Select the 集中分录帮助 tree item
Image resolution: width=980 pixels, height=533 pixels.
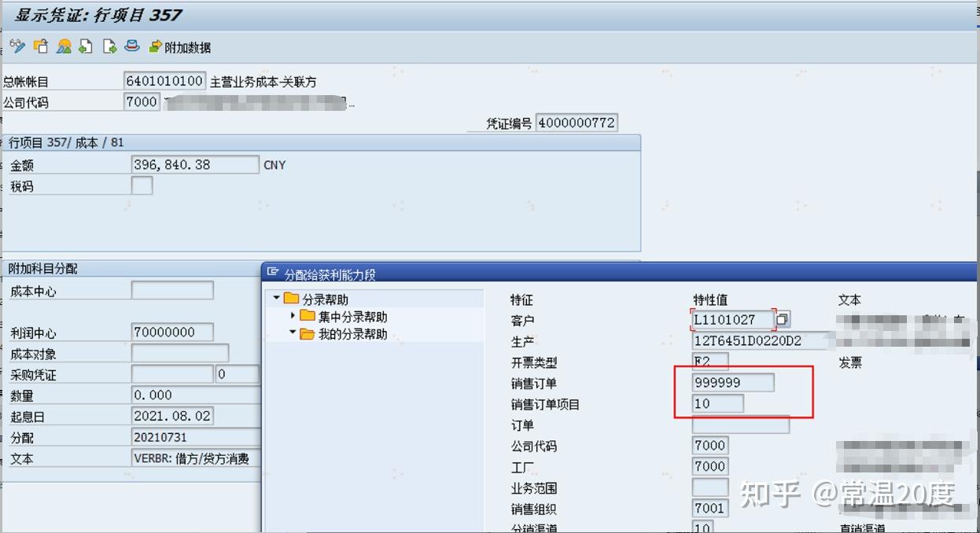[354, 315]
